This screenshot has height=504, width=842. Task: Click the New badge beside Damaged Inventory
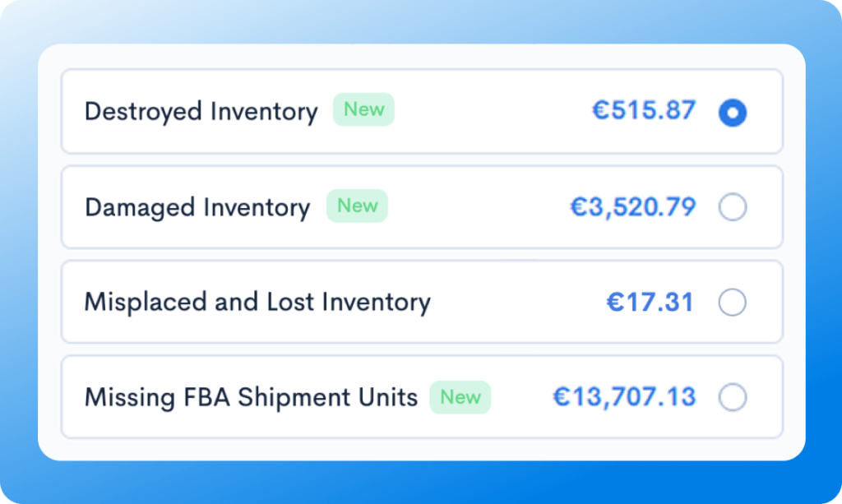click(357, 206)
